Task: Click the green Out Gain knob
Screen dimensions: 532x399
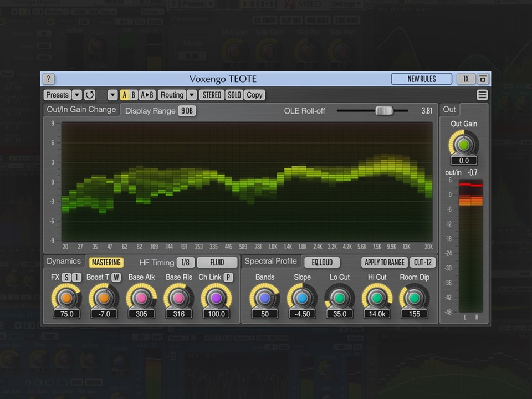Action: click(464, 145)
